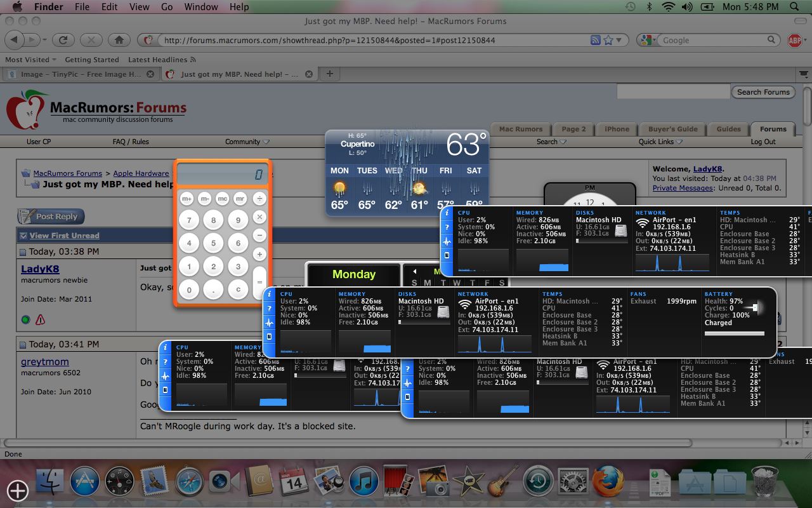Click the Firefox reload button
The image size is (812, 508).
pos(63,40)
